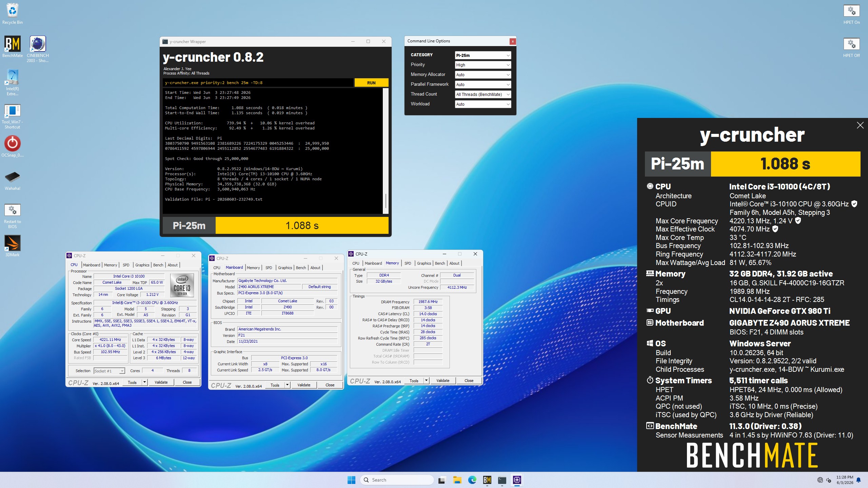Open Bench tab in CPU-Z CPU window
Screen dimensions: 868x488
point(158,265)
